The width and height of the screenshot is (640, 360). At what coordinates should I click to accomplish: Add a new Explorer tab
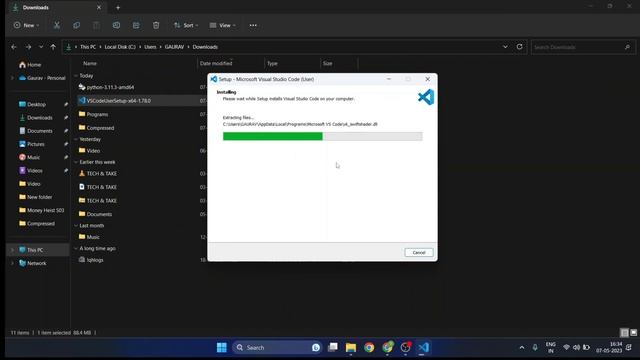pyautogui.click(x=118, y=7)
